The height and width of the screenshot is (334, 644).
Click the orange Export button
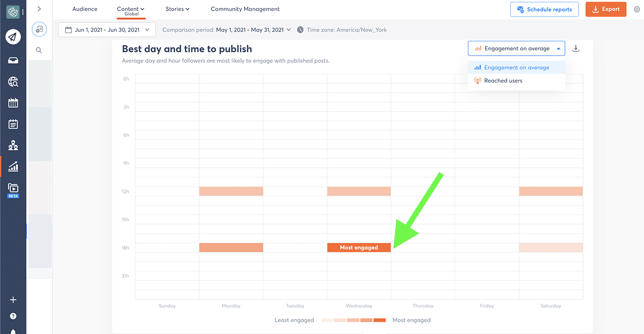[x=605, y=9]
